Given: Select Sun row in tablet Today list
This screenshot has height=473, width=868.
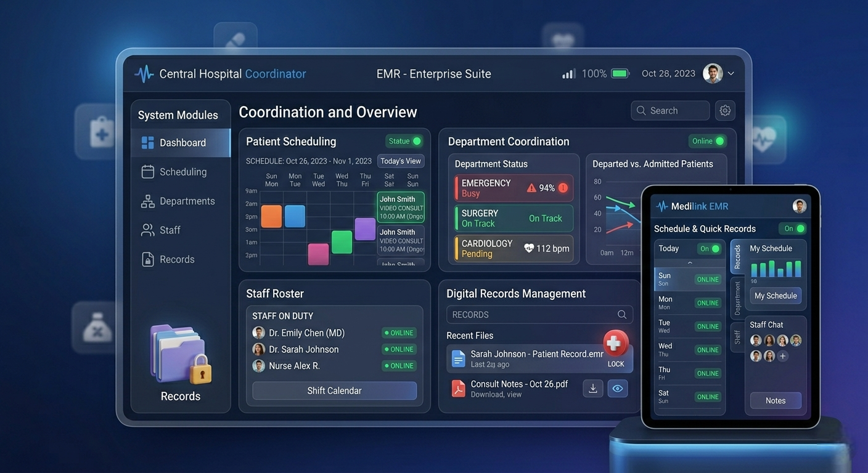Looking at the screenshot, I should 690,279.
